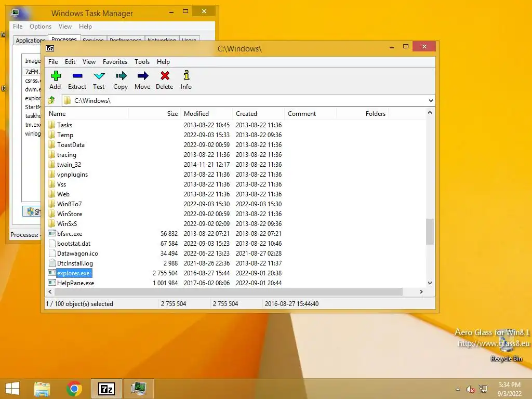532x399 pixels.
Task: Click the scroll down arrow in file list
Action: pos(430,283)
